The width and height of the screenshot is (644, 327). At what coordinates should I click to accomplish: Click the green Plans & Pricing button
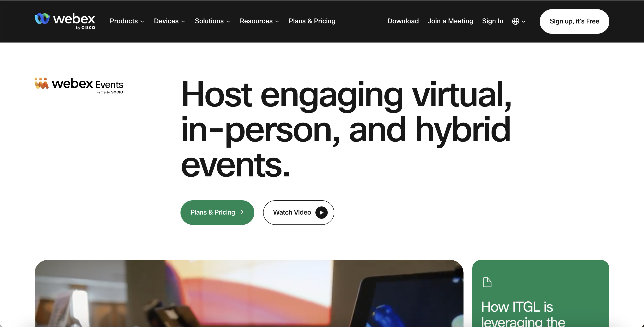pyautogui.click(x=217, y=212)
